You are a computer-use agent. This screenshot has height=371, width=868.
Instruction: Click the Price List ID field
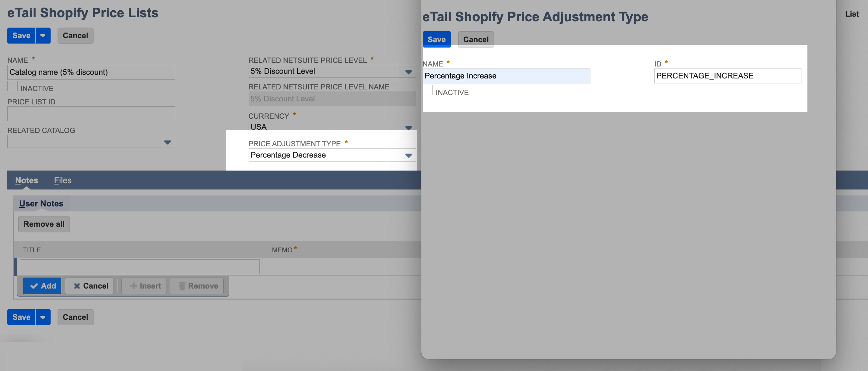pyautogui.click(x=91, y=114)
